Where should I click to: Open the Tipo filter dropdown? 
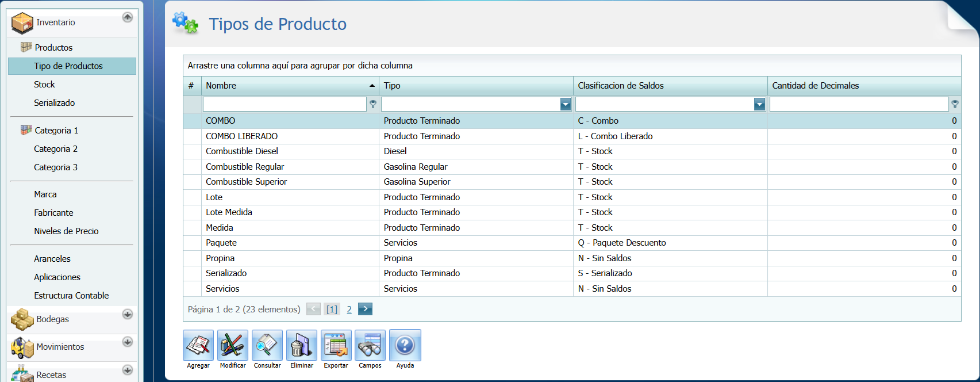(x=566, y=104)
